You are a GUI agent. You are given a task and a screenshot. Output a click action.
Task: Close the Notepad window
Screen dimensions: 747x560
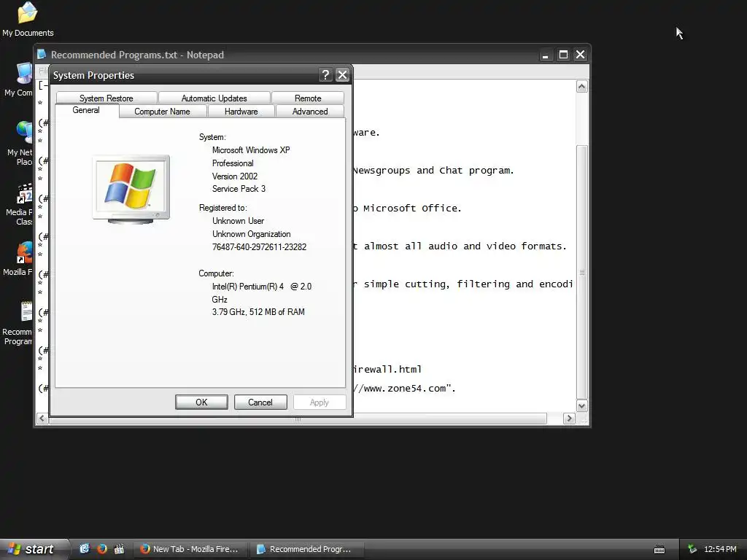click(x=580, y=55)
